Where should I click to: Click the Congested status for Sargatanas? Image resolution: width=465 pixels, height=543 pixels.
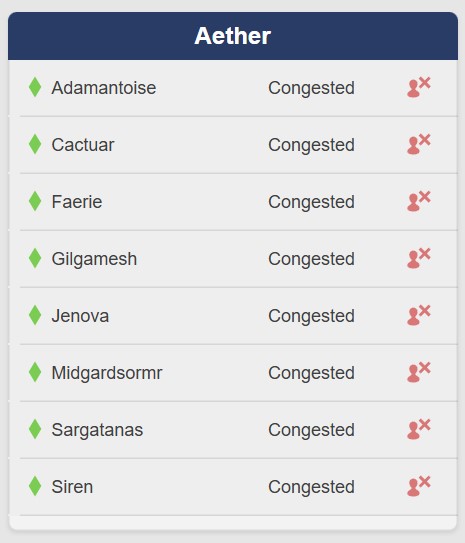[x=311, y=430]
